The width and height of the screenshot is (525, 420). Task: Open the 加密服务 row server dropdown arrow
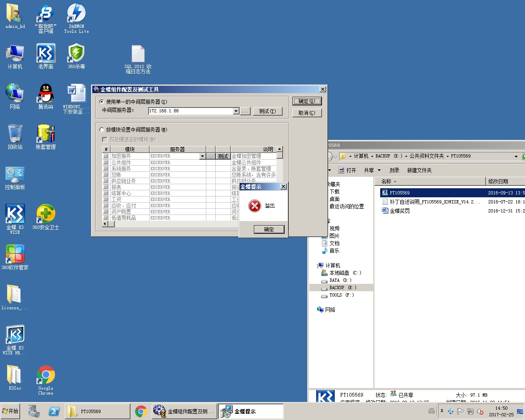coord(202,156)
